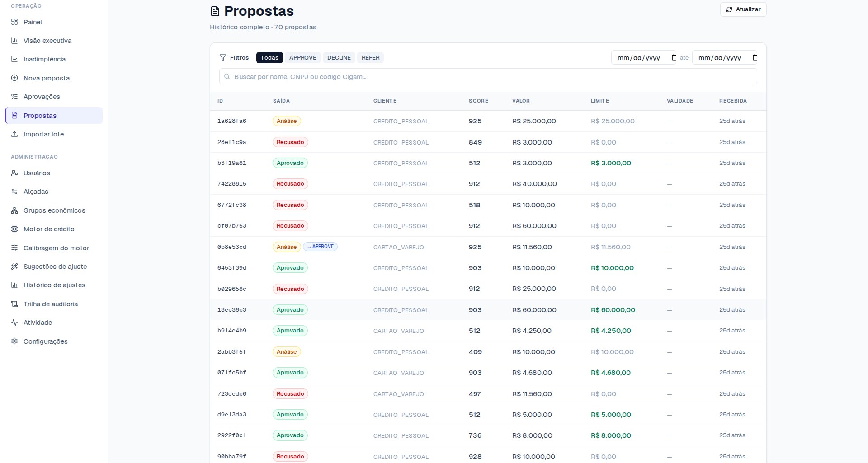The width and height of the screenshot is (868, 463).
Task: Click the Aprovações checklist icon
Action: coord(14,97)
